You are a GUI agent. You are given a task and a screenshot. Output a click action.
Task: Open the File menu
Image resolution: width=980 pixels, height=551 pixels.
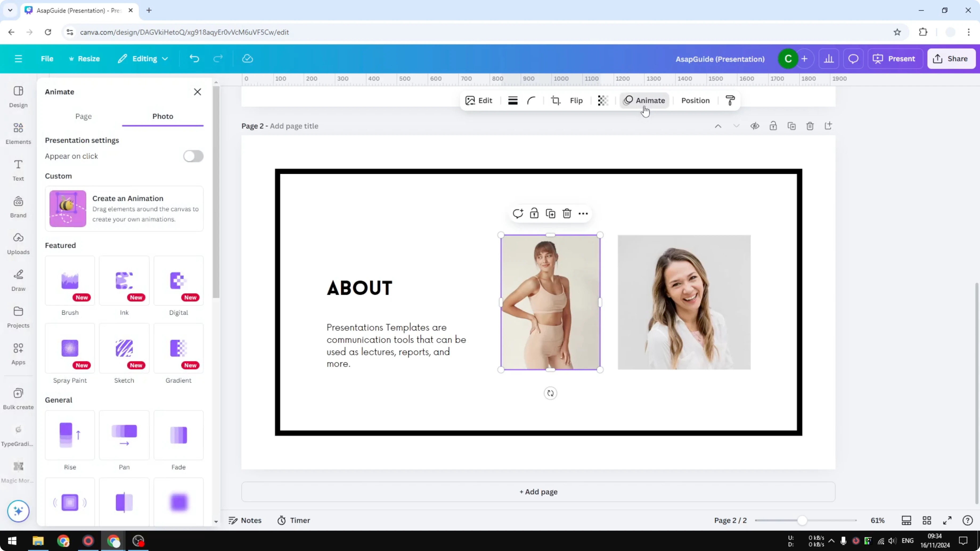[47, 58]
